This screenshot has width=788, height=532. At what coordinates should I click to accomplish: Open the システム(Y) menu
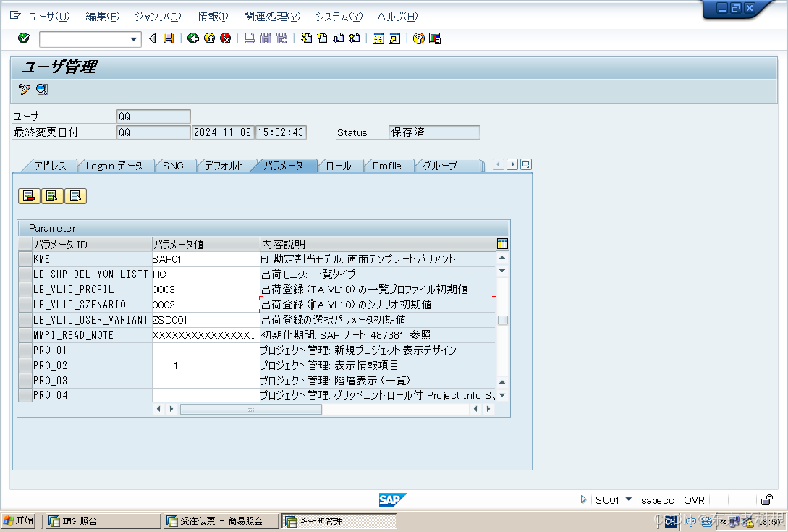click(x=339, y=17)
